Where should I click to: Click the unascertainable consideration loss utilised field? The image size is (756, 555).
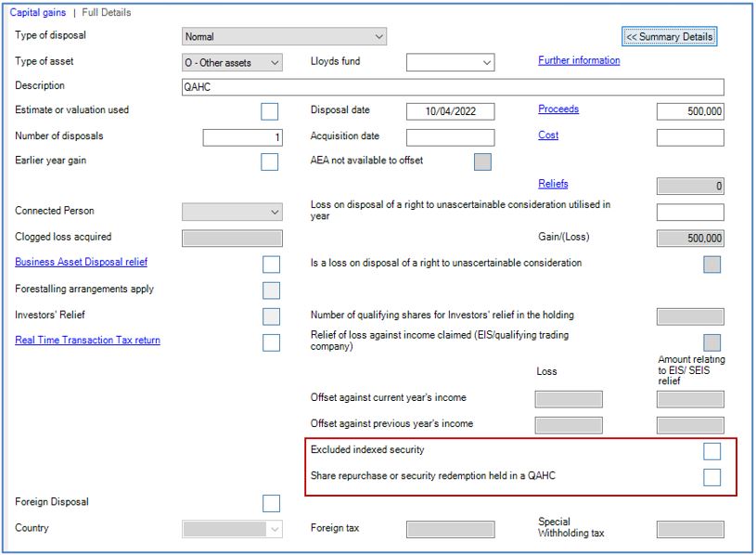[690, 213]
